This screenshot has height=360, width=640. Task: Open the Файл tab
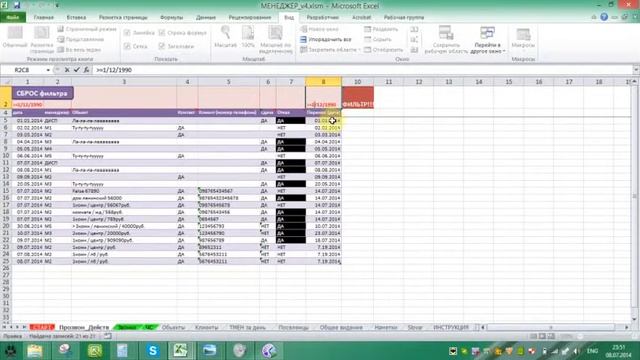[13, 18]
